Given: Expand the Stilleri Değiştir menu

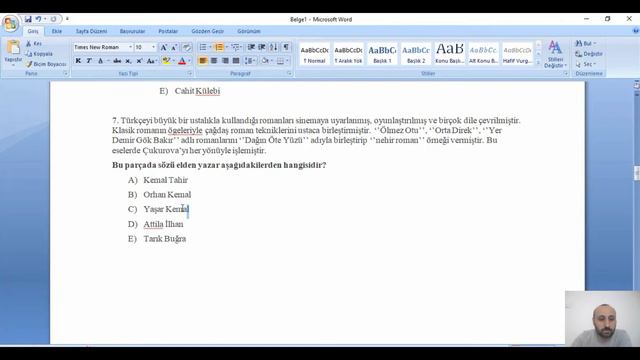Looking at the screenshot, I should (555, 53).
